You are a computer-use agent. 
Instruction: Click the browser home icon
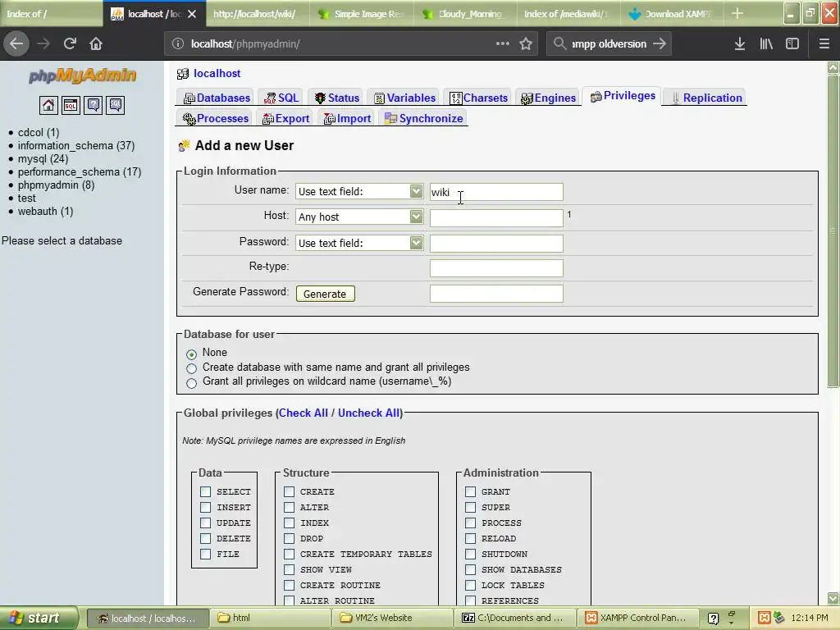tap(96, 43)
